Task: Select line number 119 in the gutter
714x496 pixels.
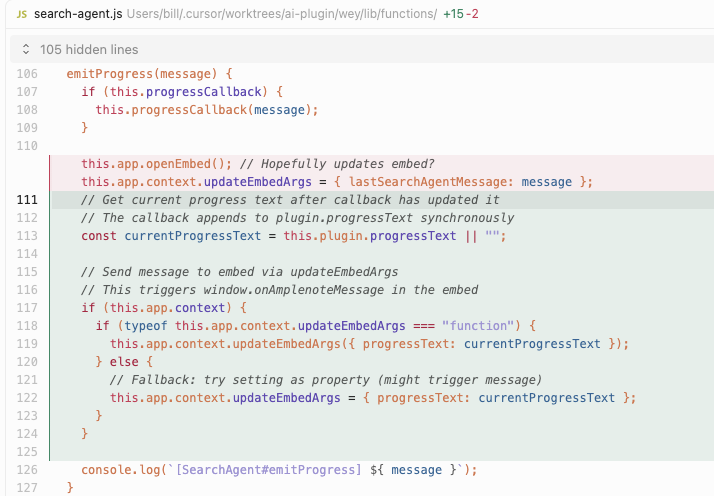Action: click(x=27, y=344)
